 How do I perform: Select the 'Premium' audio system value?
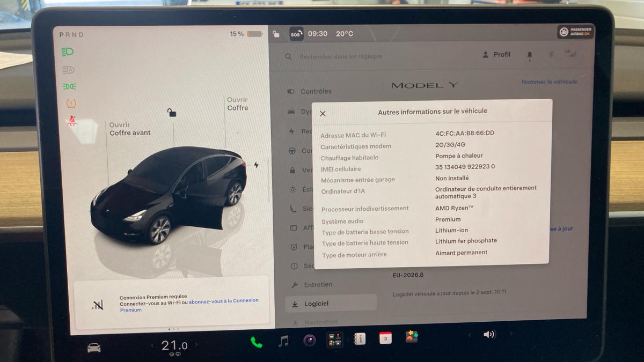448,219
